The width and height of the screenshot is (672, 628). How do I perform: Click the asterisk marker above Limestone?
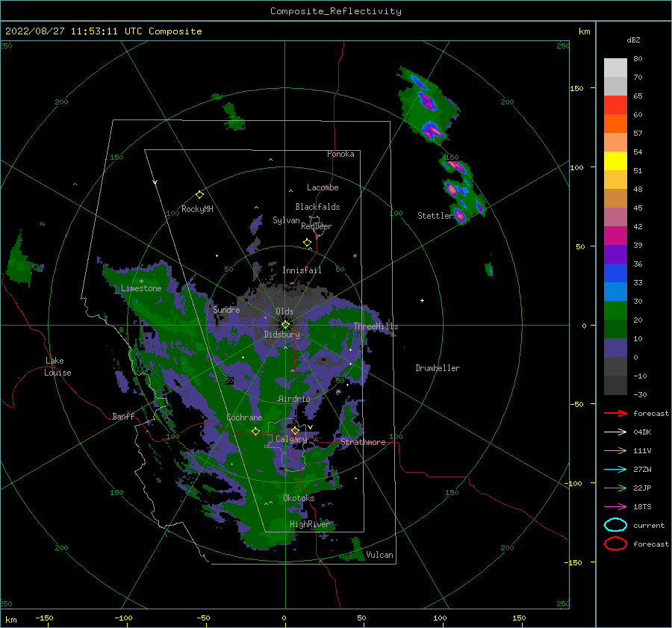[x=141, y=282]
